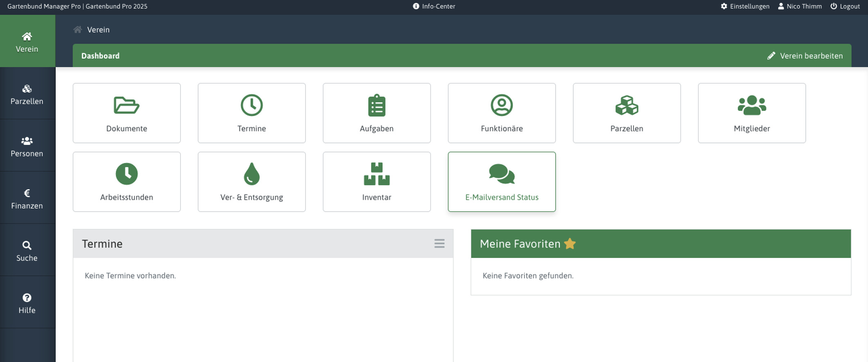Viewport: 868px width, 362px height.
Task: Click the Verein bearbeiten button
Action: click(805, 56)
